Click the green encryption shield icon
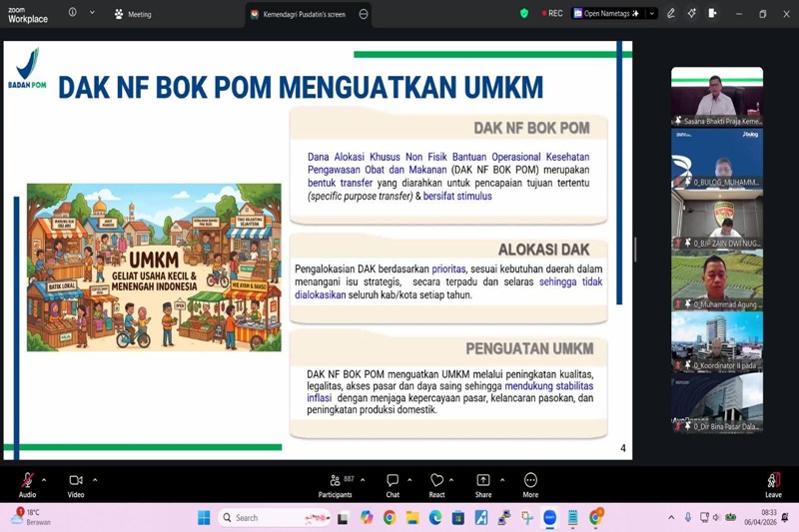The height and width of the screenshot is (532, 799). (524, 14)
